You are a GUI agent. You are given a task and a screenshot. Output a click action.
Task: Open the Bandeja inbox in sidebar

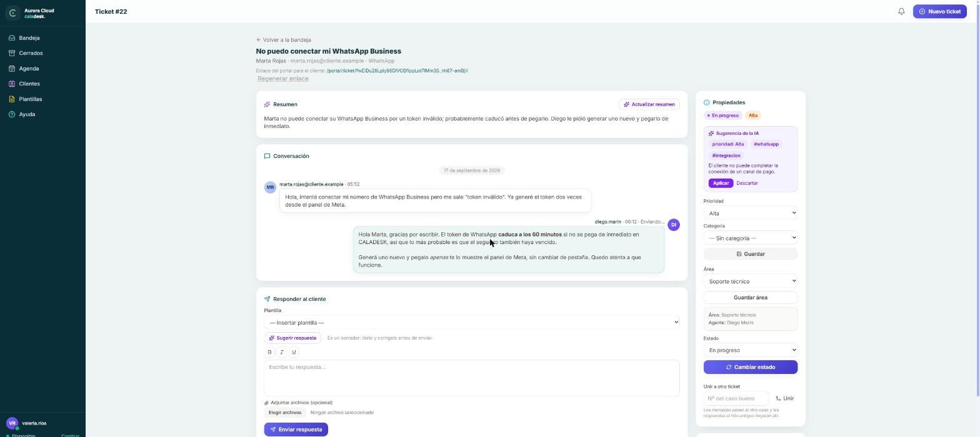[42, 38]
